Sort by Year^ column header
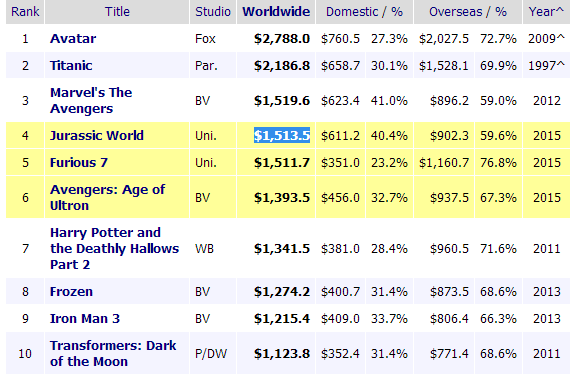The width and height of the screenshot is (576, 379). pyautogui.click(x=546, y=12)
